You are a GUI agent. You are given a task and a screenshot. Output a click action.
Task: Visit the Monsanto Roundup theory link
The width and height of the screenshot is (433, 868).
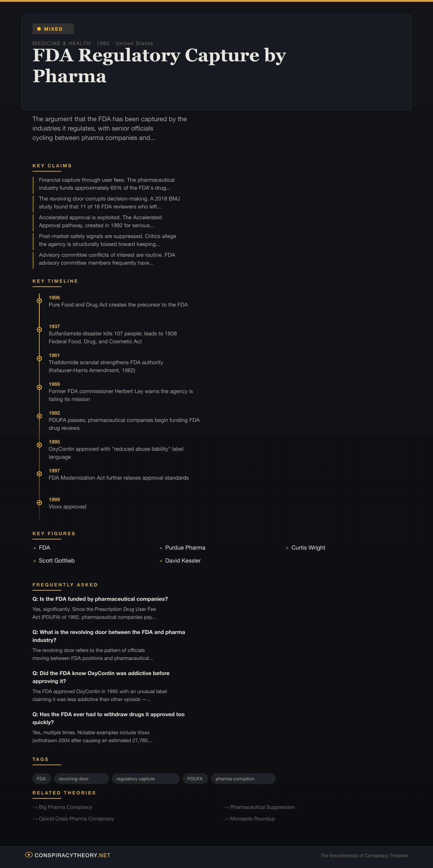click(252, 819)
